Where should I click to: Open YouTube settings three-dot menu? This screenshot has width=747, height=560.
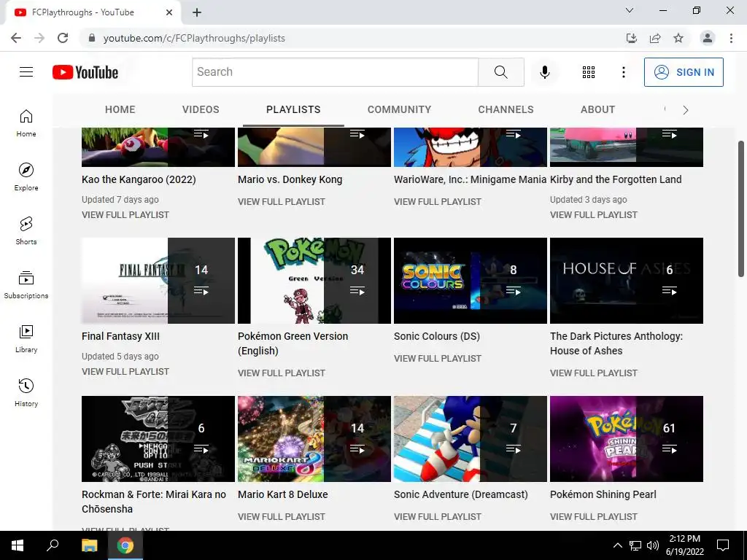623,72
